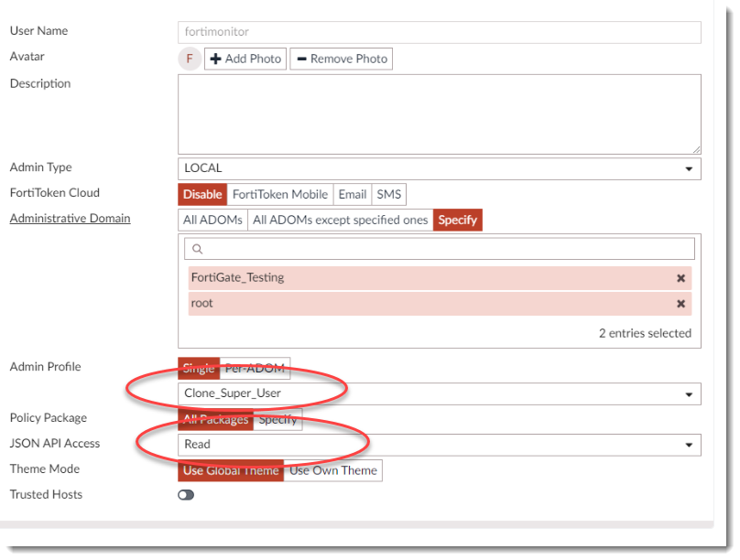Select All Packages for Policy Package

pos(215,419)
